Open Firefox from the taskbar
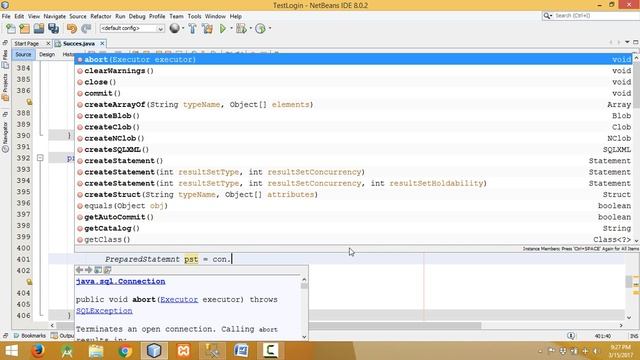Viewport: 640px width, 360px height. (38, 351)
